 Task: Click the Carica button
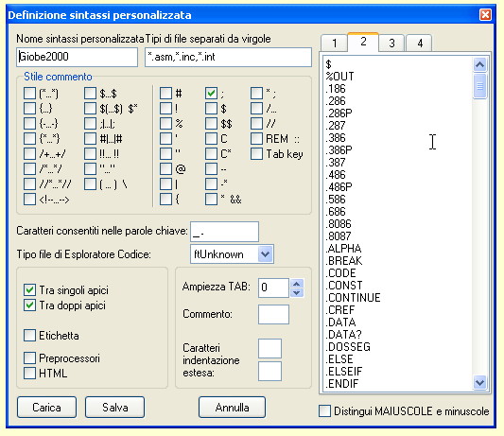click(46, 408)
